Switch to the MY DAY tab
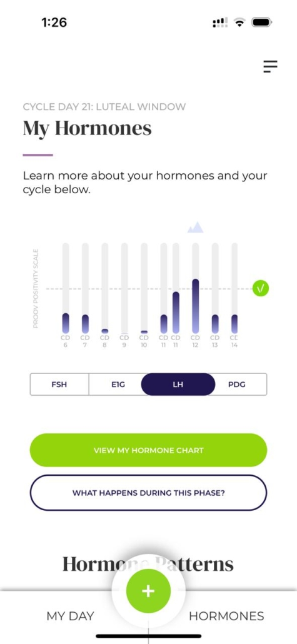Image resolution: width=297 pixels, height=644 pixels. [x=70, y=616]
